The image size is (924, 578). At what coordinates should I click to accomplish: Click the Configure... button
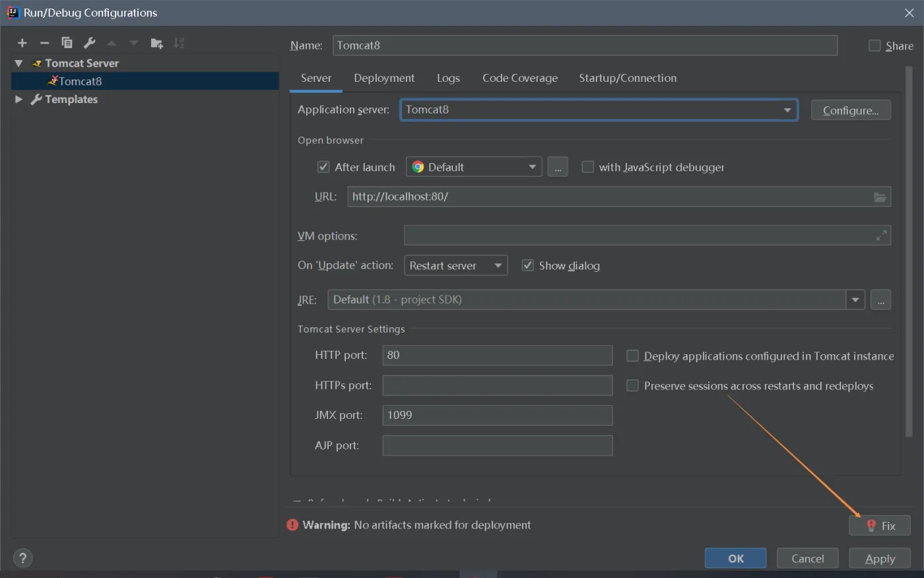click(x=851, y=110)
